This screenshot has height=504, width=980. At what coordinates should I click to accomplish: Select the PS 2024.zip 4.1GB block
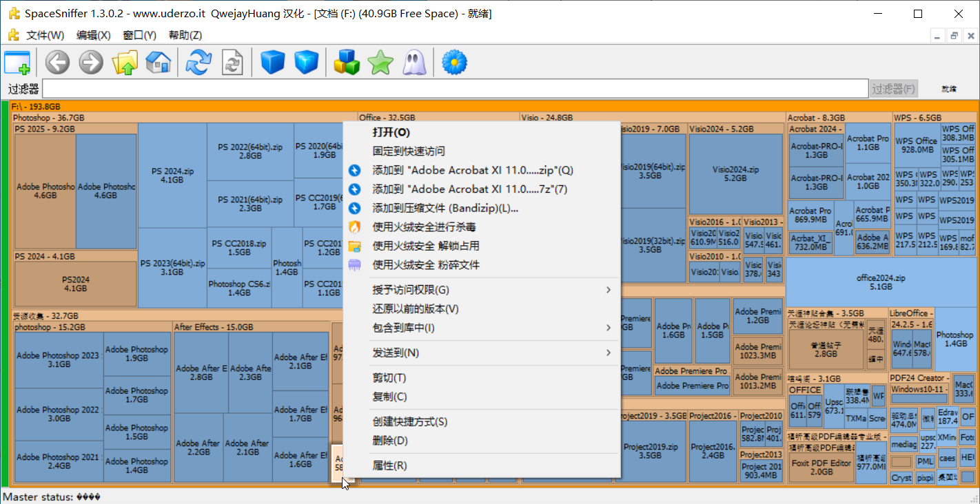pyautogui.click(x=172, y=176)
